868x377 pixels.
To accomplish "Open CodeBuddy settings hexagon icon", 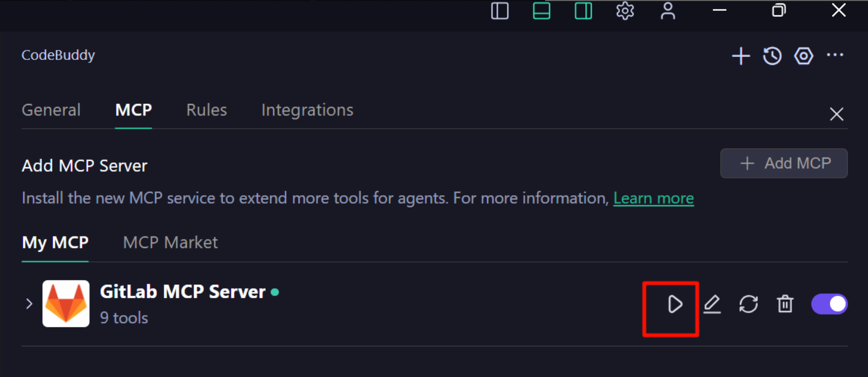I will click(x=804, y=56).
